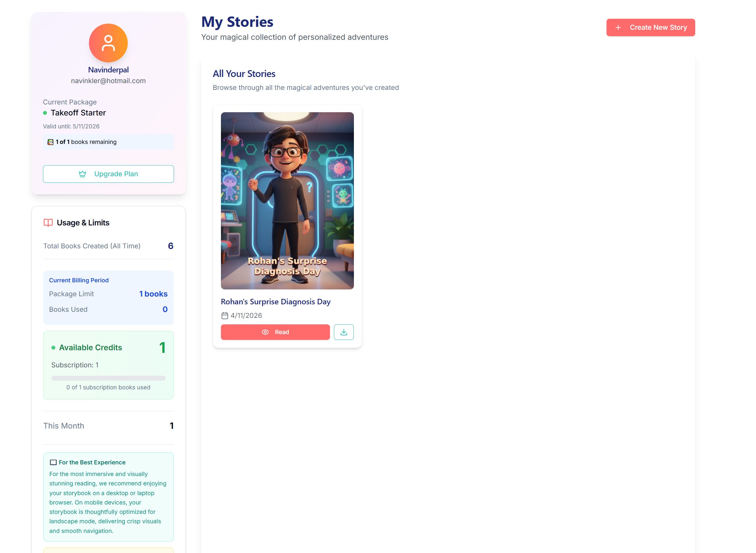Select the navinkler@hotmail.com email text
Image resolution: width=756 pixels, height=553 pixels.
pos(108,81)
